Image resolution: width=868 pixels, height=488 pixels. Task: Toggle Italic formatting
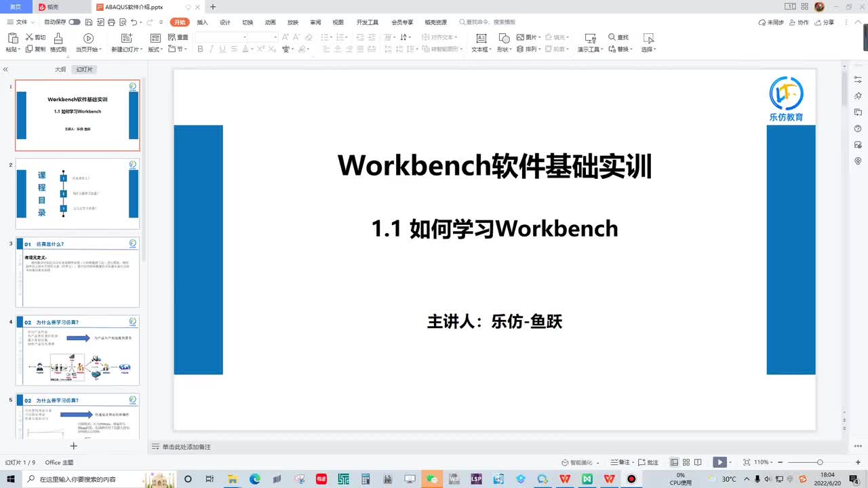212,49
